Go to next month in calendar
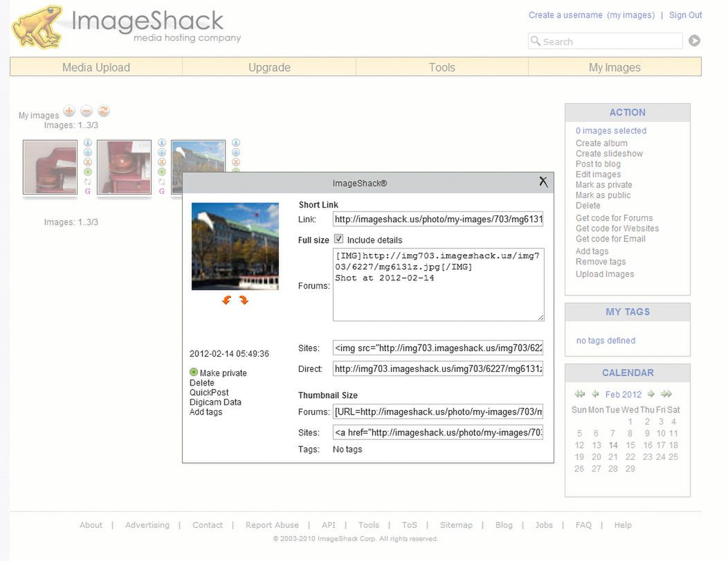This screenshot has height=561, width=728. tap(651, 394)
